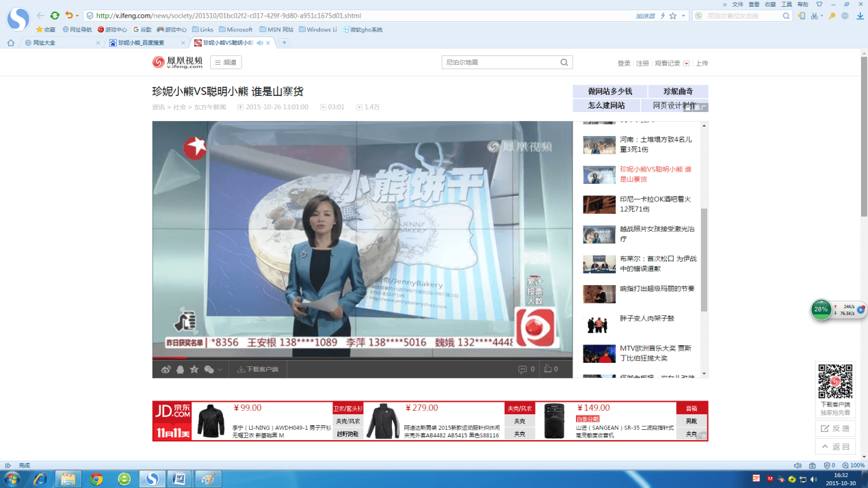
Task: Click the 下载客户端 button below video
Action: [258, 370]
